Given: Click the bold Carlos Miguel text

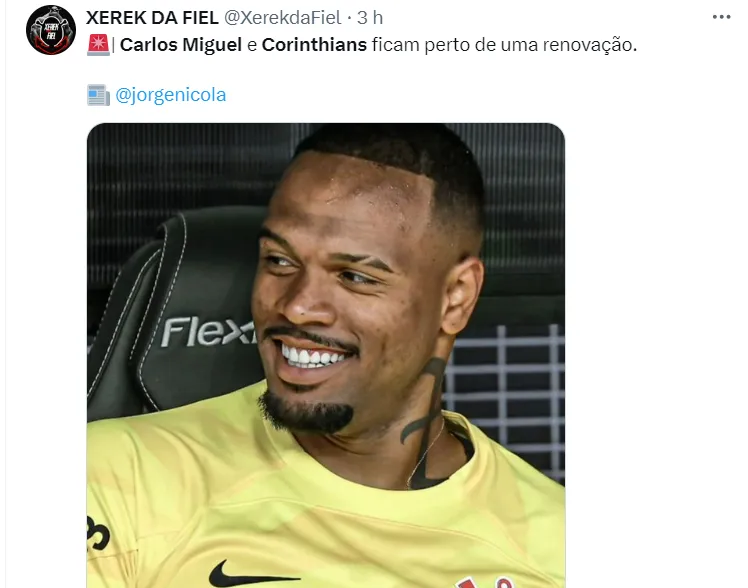Looking at the screenshot, I should pyautogui.click(x=181, y=45).
